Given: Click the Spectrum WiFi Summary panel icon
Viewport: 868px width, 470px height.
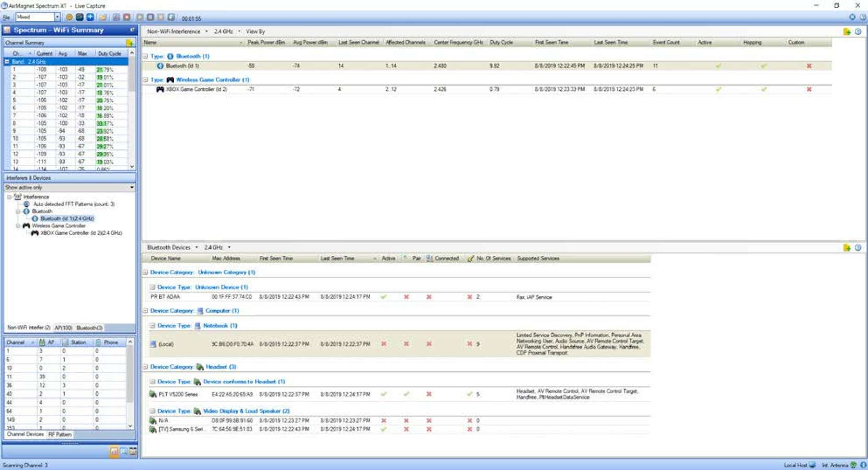Looking at the screenshot, I should (7, 30).
